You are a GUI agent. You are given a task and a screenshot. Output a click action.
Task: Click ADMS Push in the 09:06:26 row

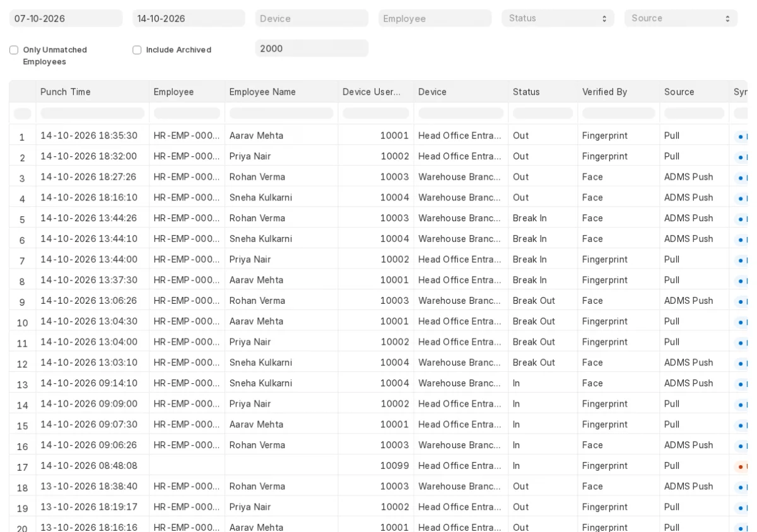[x=688, y=445]
